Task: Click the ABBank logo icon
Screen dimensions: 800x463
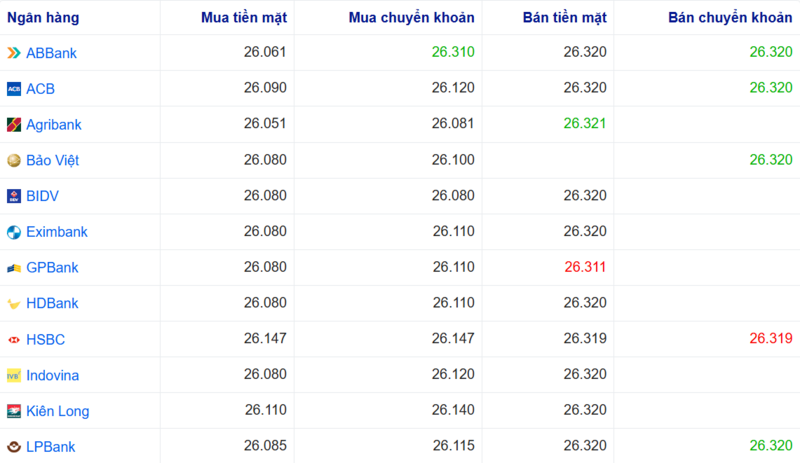Action: tap(14, 53)
